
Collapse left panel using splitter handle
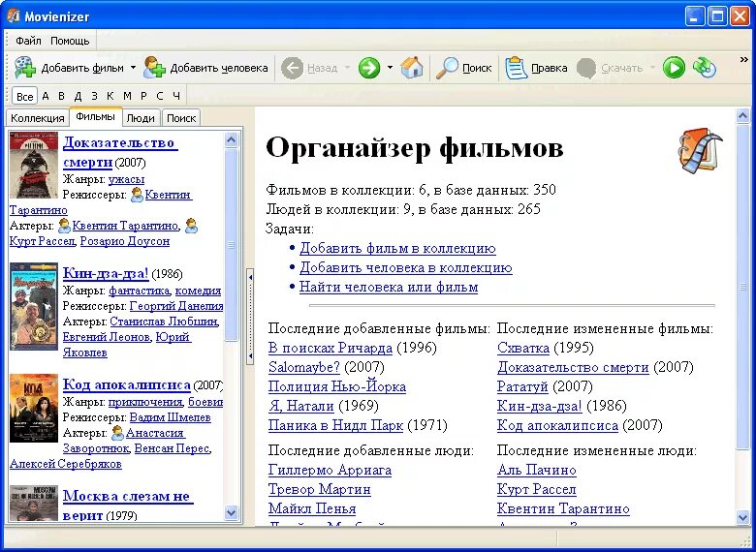point(250,317)
